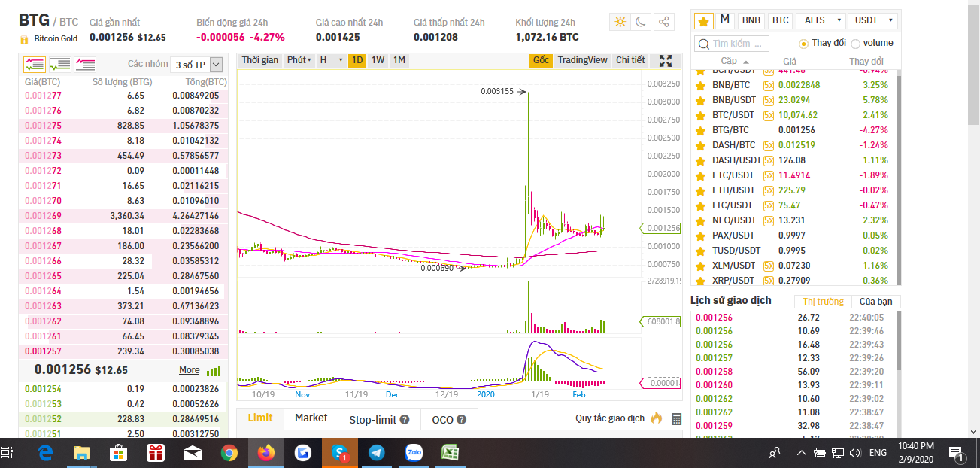Viewport: 980px width, 468px height.
Task: Click the share icon
Action: [x=663, y=22]
